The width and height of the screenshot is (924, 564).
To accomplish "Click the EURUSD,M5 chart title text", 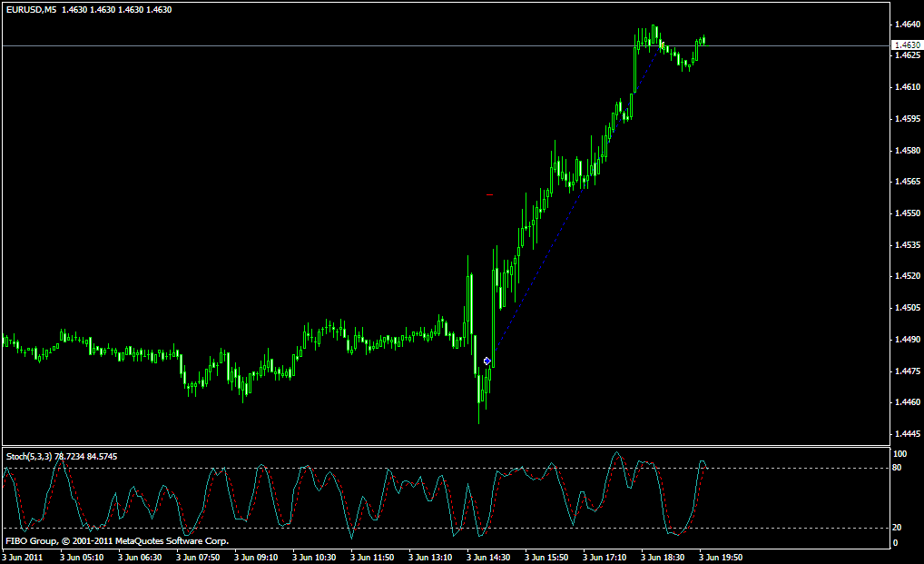I will point(31,9).
